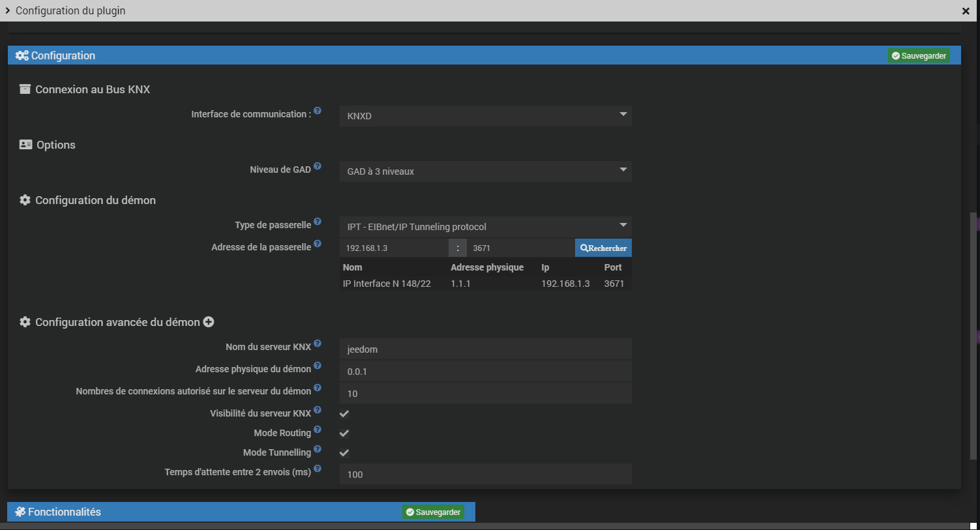Click help icon beside Type de passerelle
Viewport: 980px width, 530px height.
(x=318, y=222)
